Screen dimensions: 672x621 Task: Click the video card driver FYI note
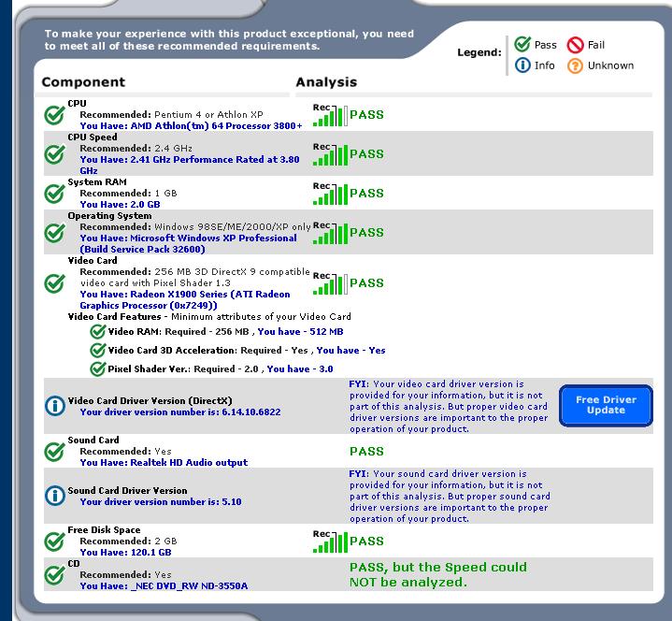tap(449, 406)
